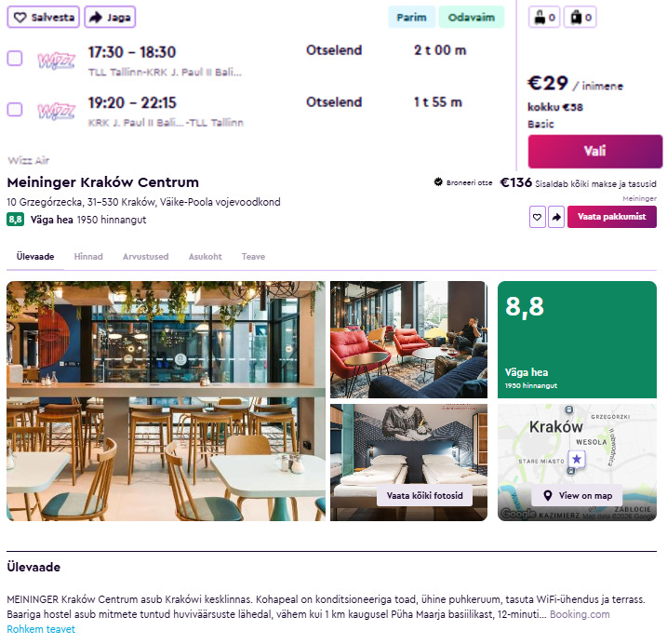Open the lounge photo with red chairs

click(x=408, y=340)
